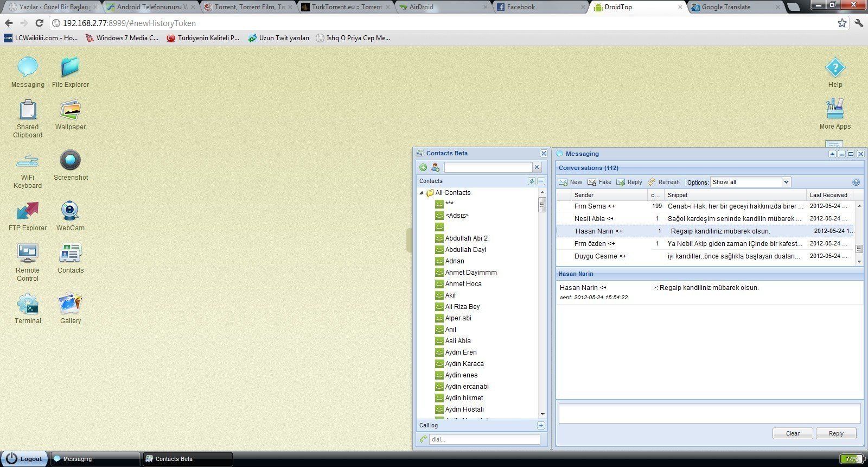Collapse the All Contacts tree node

pos(421,193)
